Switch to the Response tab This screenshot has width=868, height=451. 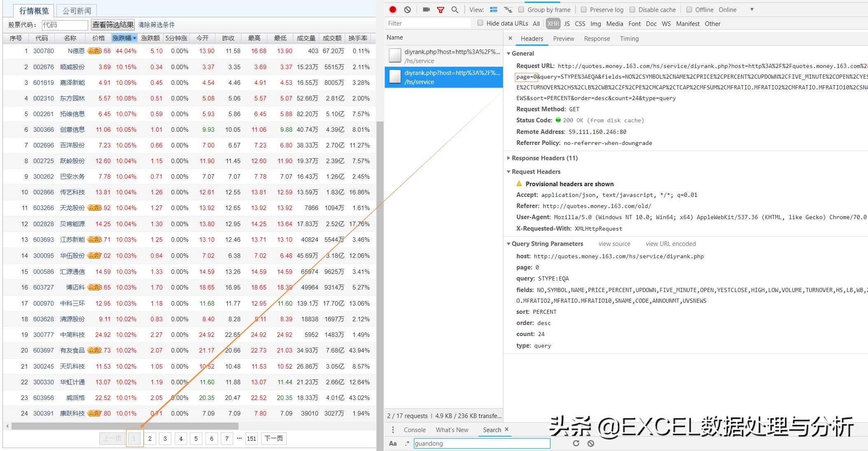click(597, 39)
